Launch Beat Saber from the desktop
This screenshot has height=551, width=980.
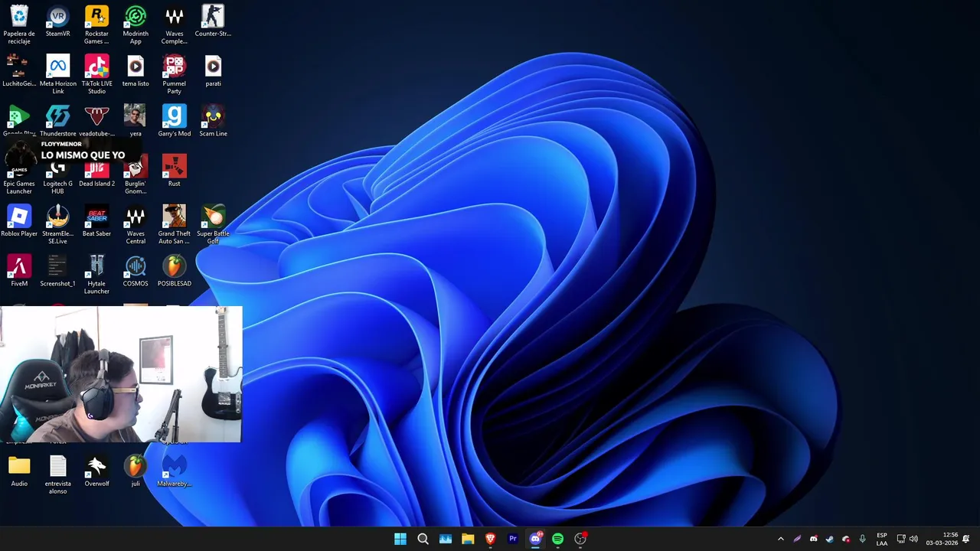96,220
